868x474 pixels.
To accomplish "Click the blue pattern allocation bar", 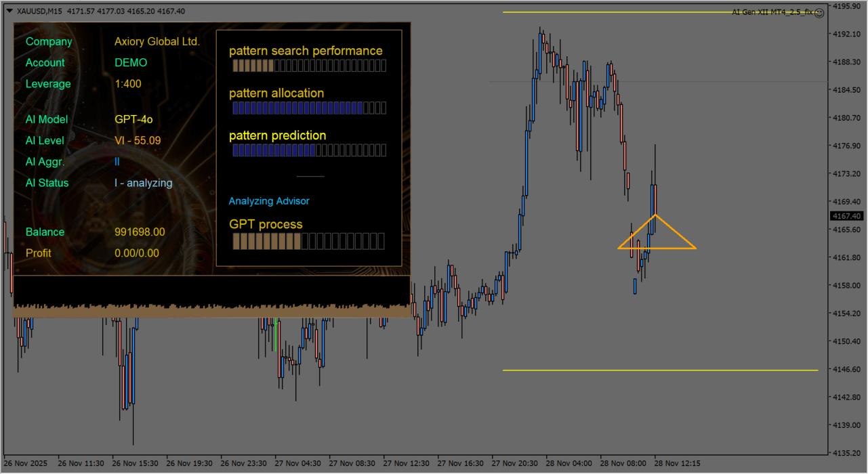I will click(309, 108).
